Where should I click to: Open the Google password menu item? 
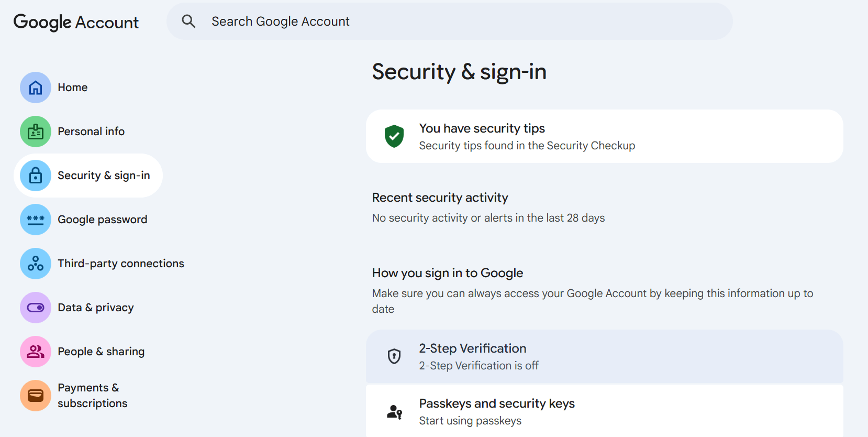[x=102, y=220]
